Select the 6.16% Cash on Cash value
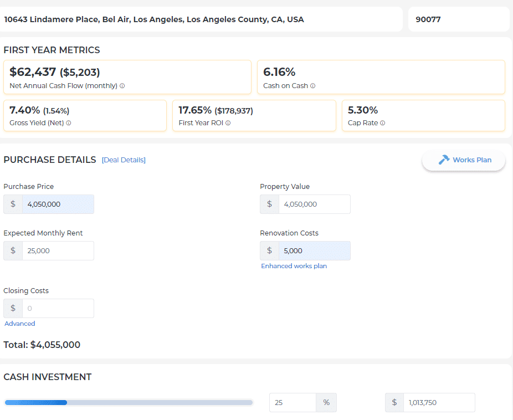 279,71
